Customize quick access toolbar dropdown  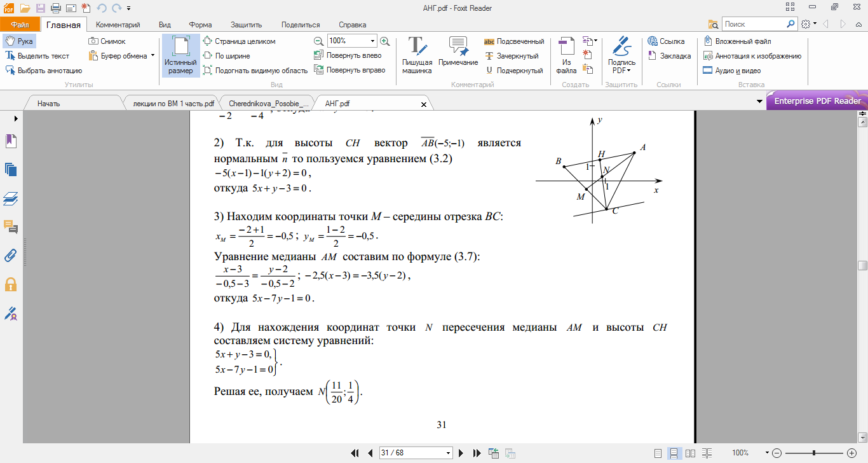[x=128, y=8]
